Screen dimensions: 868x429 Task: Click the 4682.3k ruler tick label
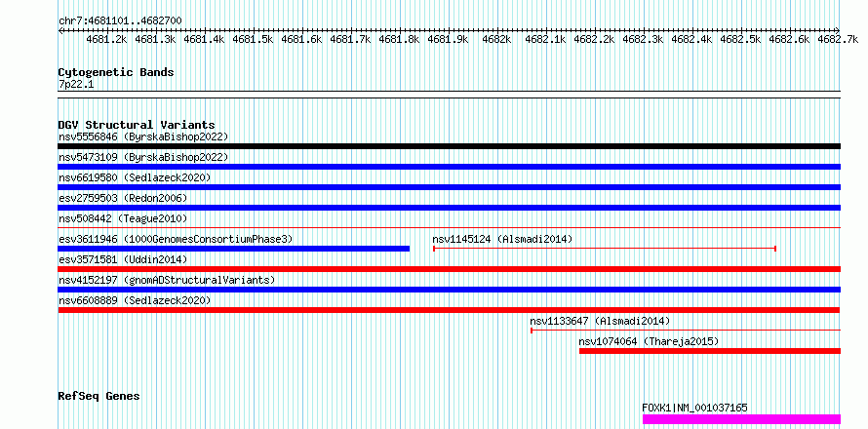point(644,39)
